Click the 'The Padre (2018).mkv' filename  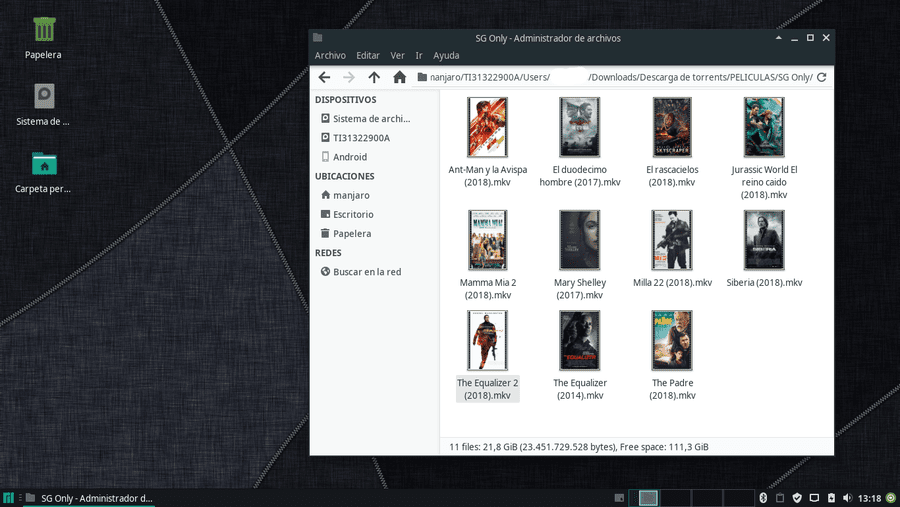(672, 389)
